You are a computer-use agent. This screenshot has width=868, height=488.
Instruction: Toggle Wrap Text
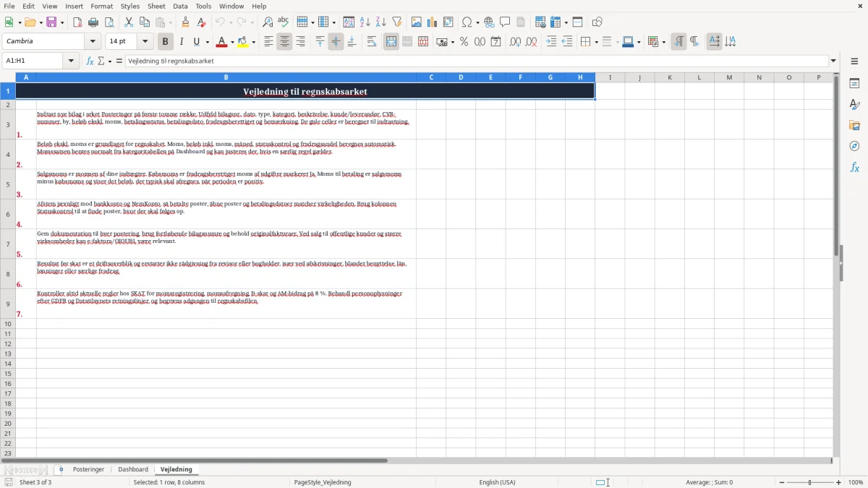click(x=372, y=42)
